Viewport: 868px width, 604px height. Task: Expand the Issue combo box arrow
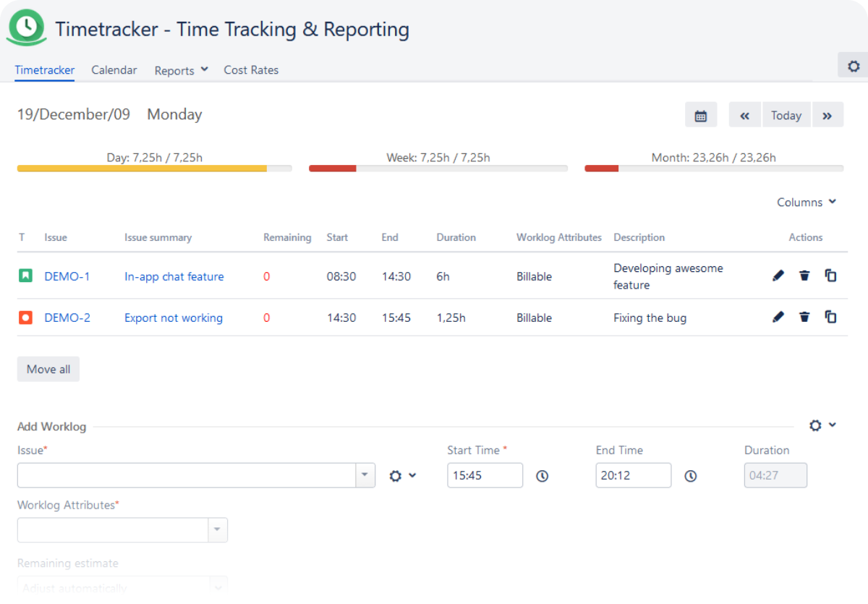[x=365, y=475]
